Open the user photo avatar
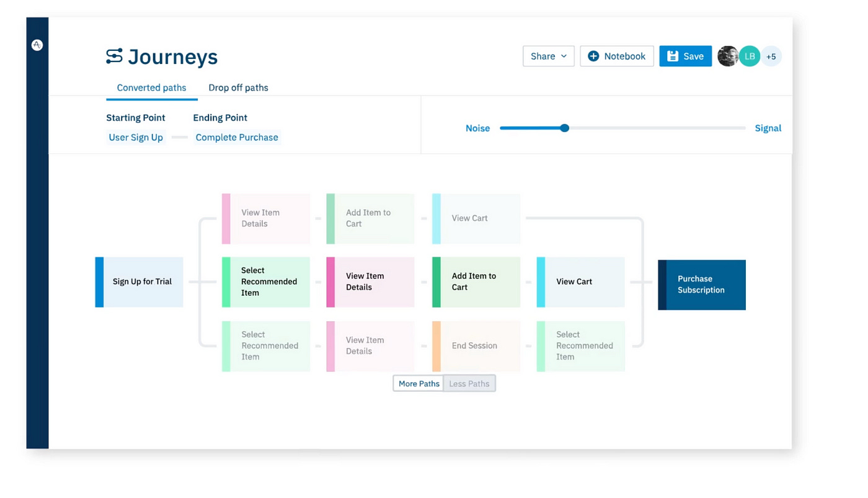 (728, 56)
